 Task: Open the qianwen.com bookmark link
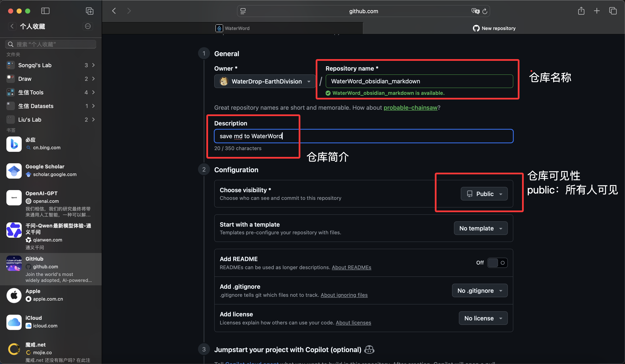pyautogui.click(x=48, y=240)
